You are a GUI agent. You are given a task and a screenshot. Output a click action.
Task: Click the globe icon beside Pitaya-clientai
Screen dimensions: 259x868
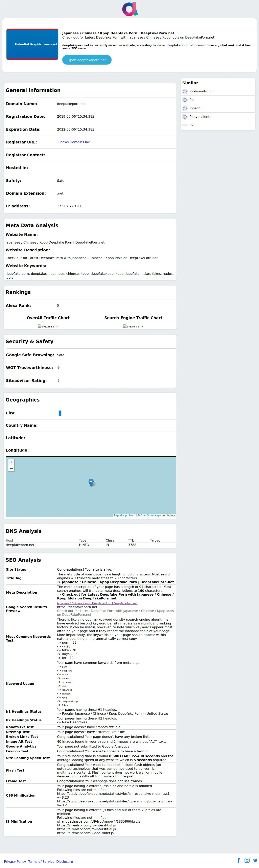pyautogui.click(x=185, y=117)
